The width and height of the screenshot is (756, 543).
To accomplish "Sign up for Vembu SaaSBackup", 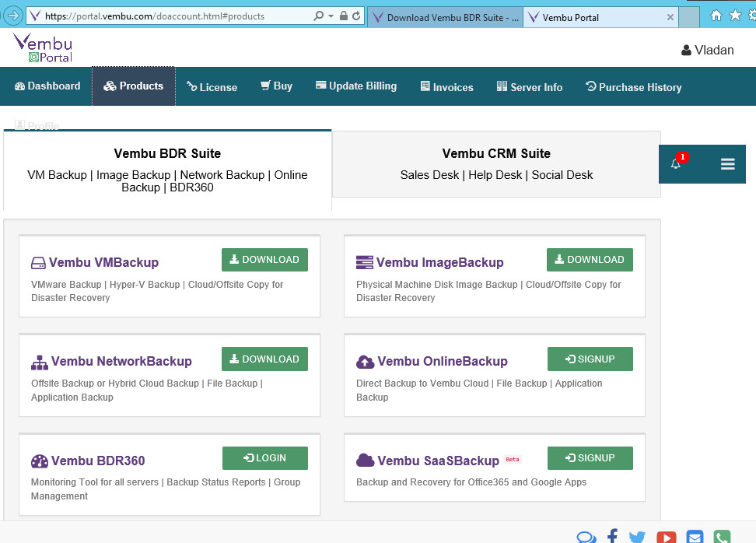I will pos(590,457).
